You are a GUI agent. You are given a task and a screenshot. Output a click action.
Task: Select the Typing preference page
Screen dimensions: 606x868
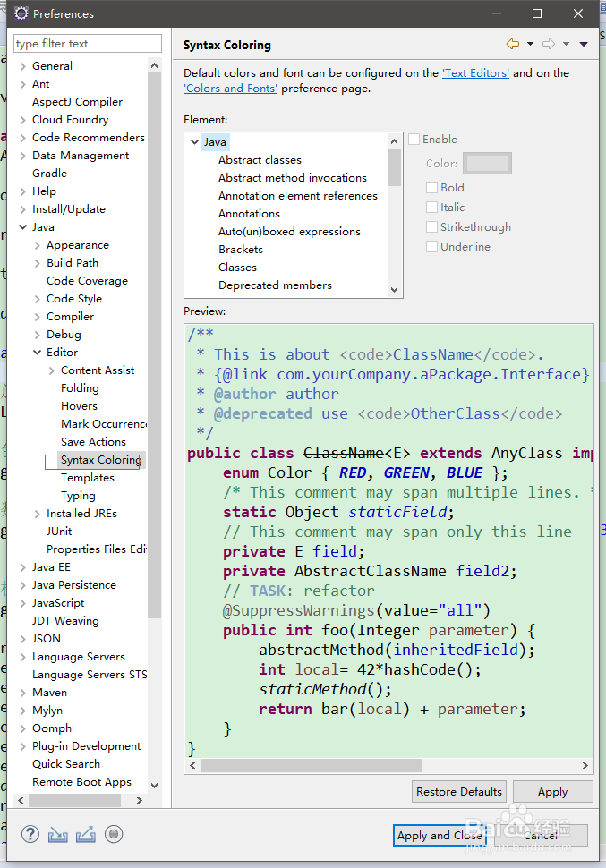[78, 496]
